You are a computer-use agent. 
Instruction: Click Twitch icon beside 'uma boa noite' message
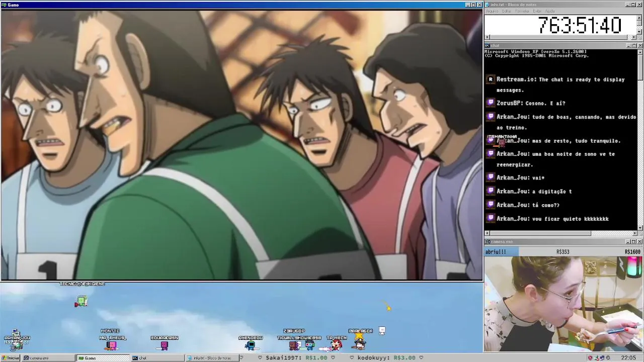[491, 154]
